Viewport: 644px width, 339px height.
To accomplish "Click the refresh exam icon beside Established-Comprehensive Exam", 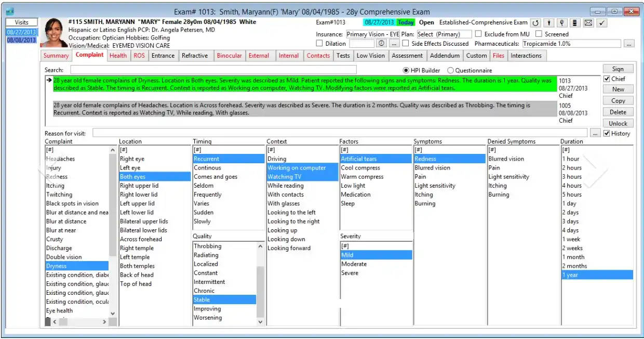I will tap(535, 23).
